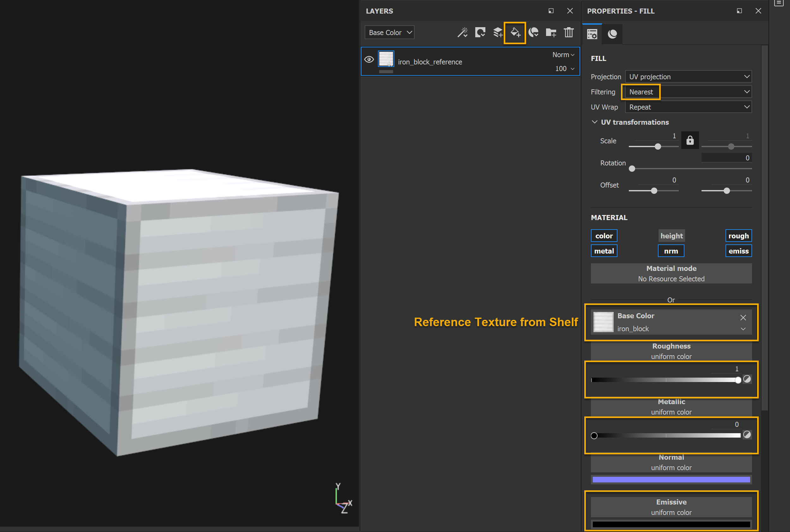Switch to the material sphere properties tab
The height and width of the screenshot is (532, 790).
click(612, 34)
